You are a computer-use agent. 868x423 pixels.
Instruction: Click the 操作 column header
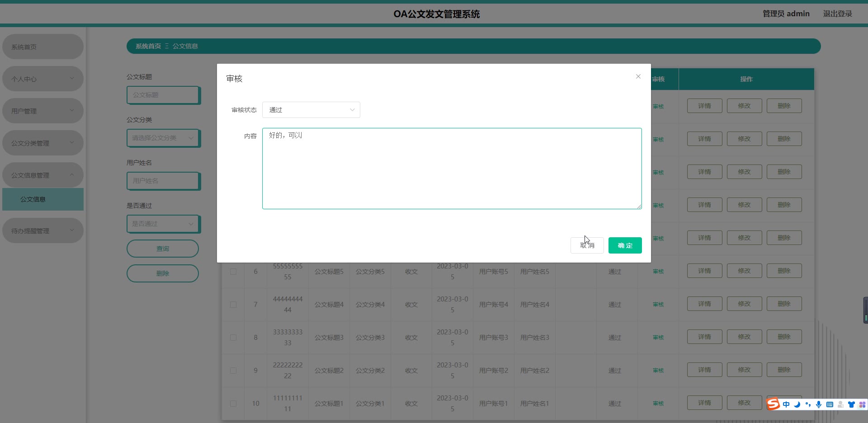pos(746,79)
